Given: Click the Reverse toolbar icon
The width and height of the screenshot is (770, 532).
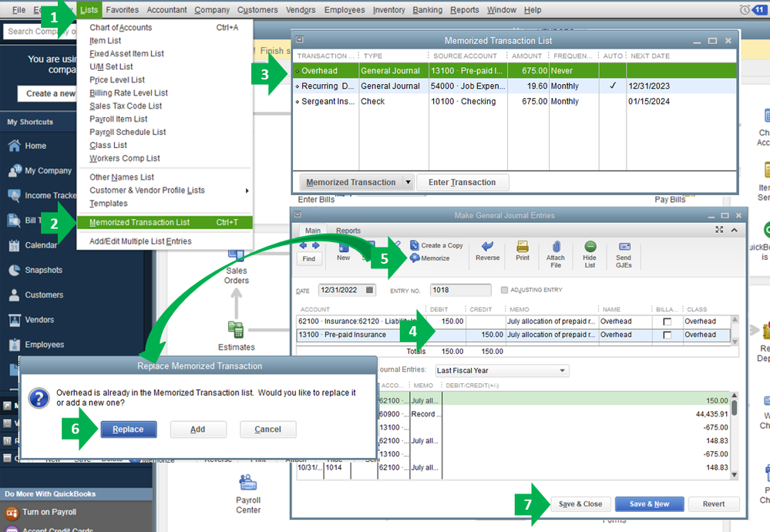Looking at the screenshot, I should point(487,246).
